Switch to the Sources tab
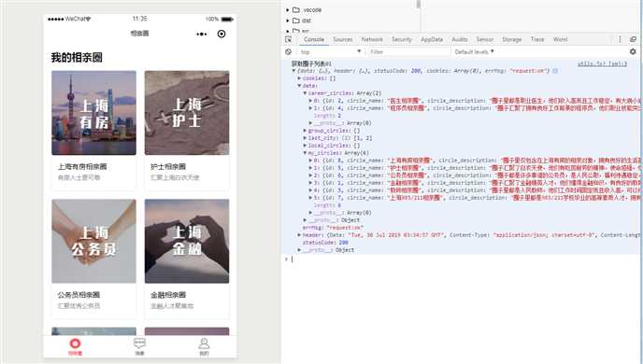This screenshot has height=364, width=643. [x=343, y=39]
